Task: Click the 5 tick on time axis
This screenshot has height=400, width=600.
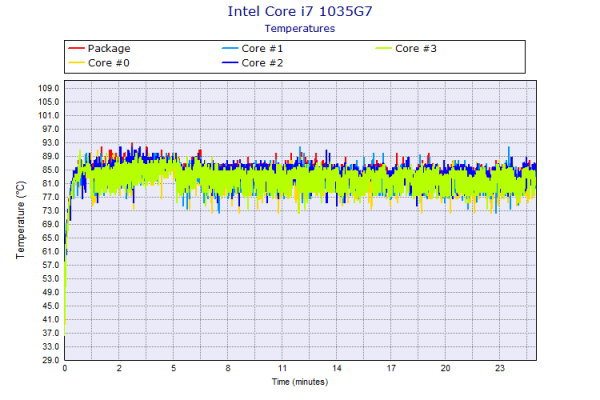Action: (x=173, y=368)
